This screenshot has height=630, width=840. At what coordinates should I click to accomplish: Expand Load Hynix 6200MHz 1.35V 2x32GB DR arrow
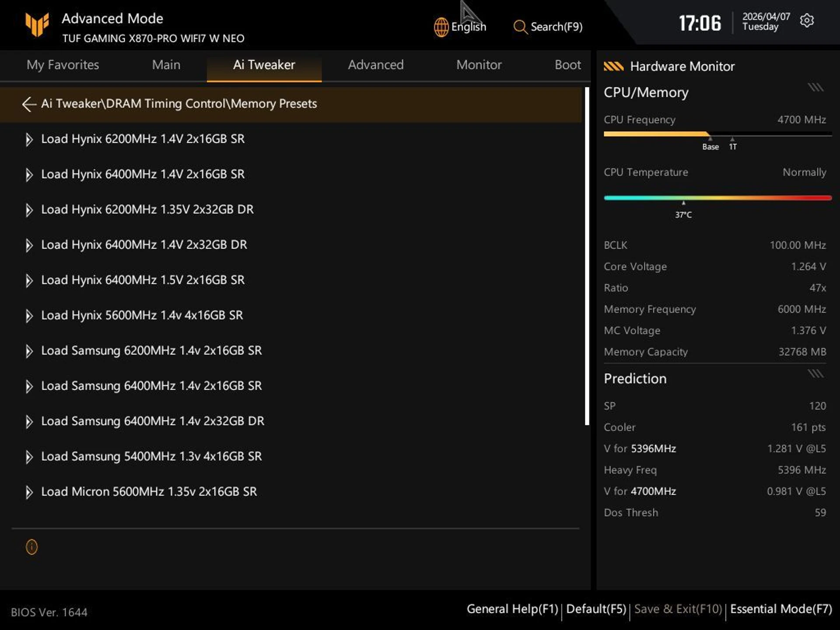click(29, 210)
